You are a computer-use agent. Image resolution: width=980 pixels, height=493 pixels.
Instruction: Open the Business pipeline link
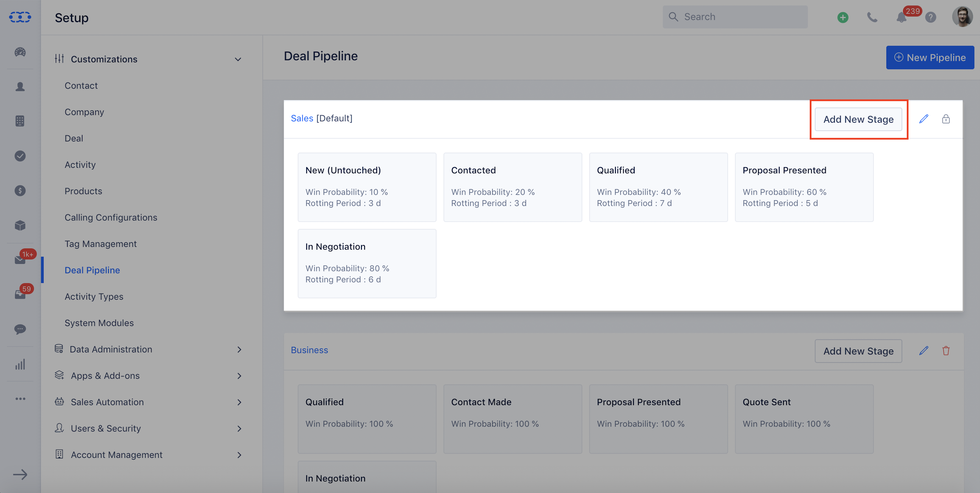(x=309, y=350)
